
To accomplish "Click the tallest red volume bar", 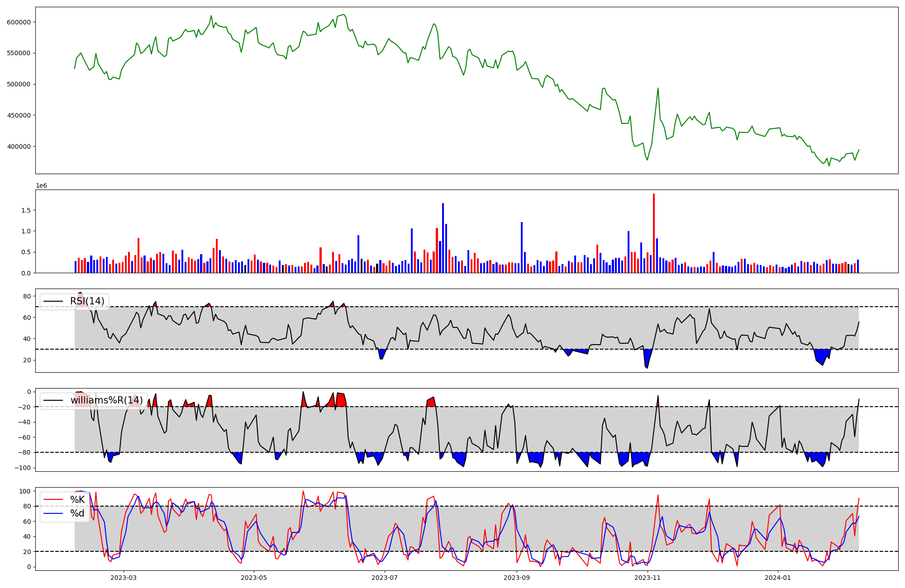I will tap(654, 233).
